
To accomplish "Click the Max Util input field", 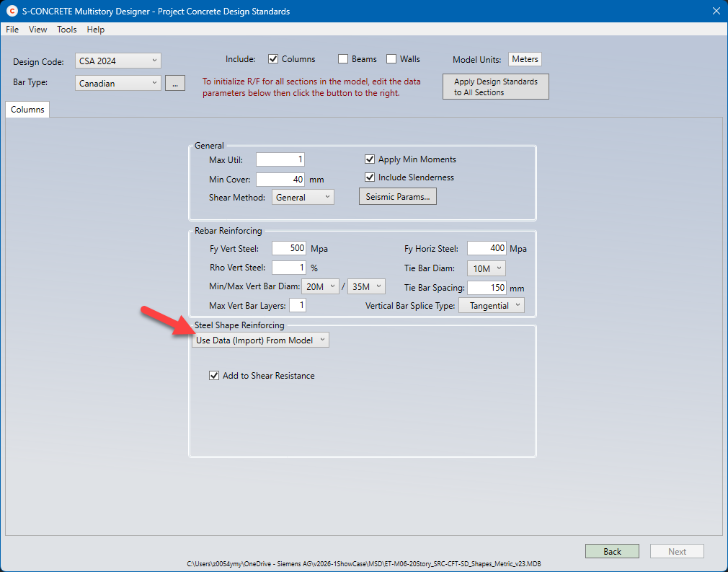I will point(280,160).
